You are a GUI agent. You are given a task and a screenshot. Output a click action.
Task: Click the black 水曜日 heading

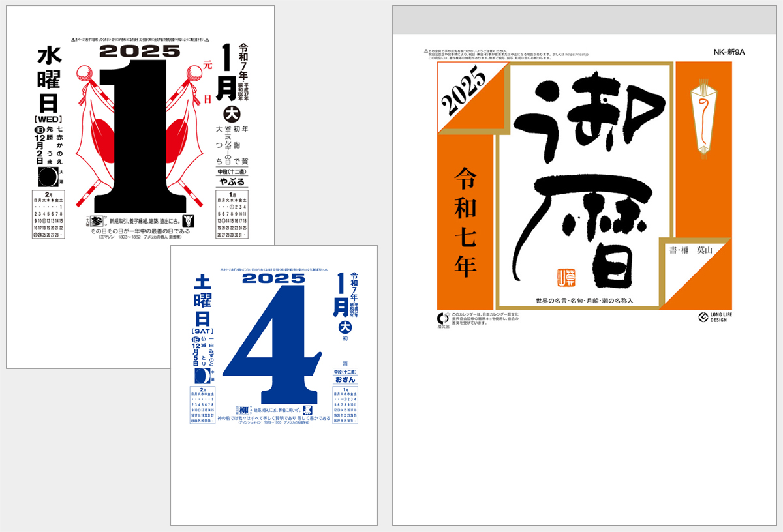point(49,80)
